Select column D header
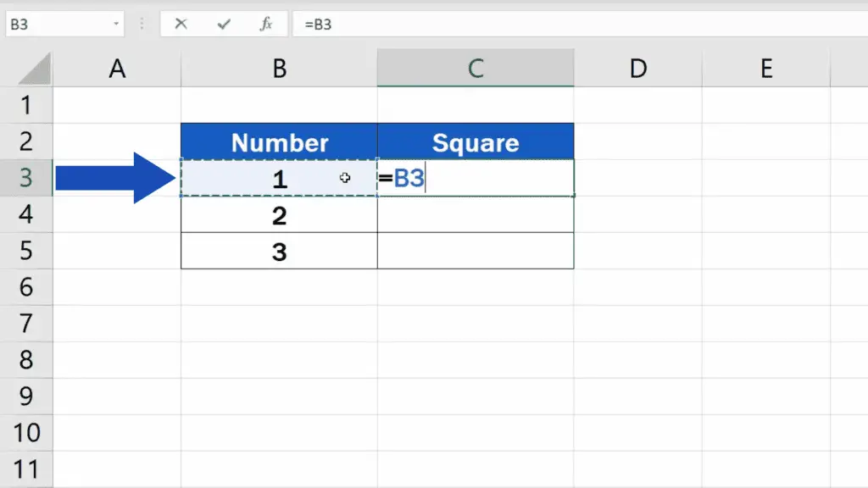Screen dimensions: 868x488 coord(637,69)
